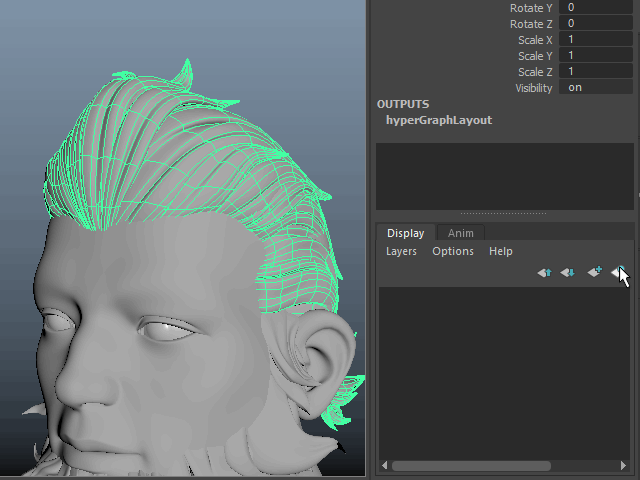Click the layer list horizontal scrollbar
The width and height of the screenshot is (640, 480).
[x=470, y=466]
